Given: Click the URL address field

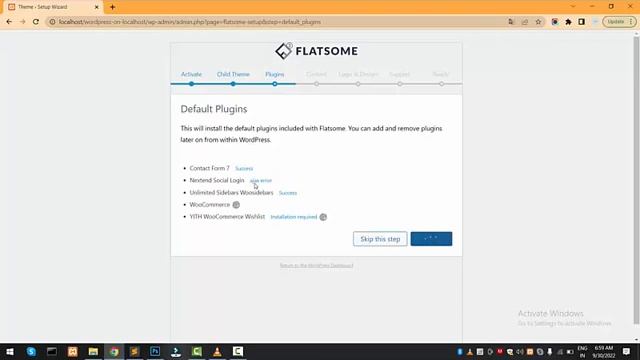Looking at the screenshot, I should [x=278, y=22].
